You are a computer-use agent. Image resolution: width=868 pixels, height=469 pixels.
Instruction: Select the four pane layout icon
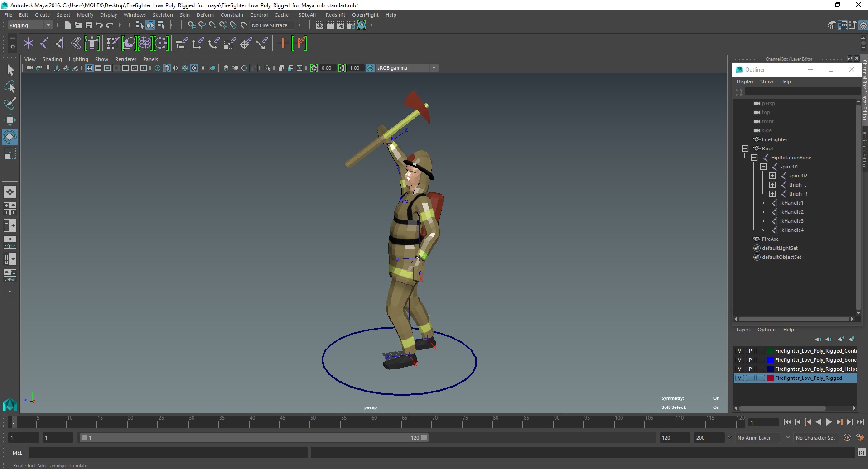click(10, 209)
